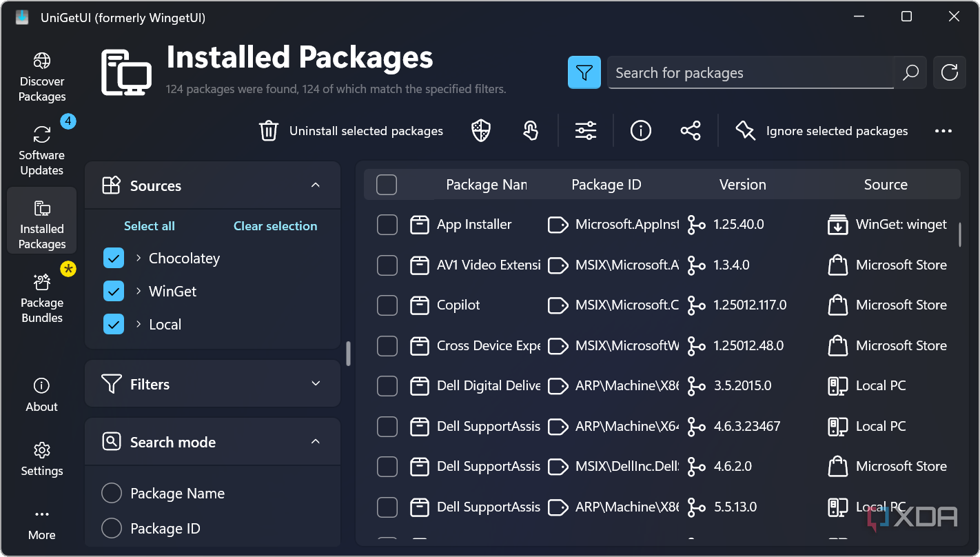980x557 pixels.
Task: Click the package ID tag icon for Cross Device
Action: (x=558, y=346)
